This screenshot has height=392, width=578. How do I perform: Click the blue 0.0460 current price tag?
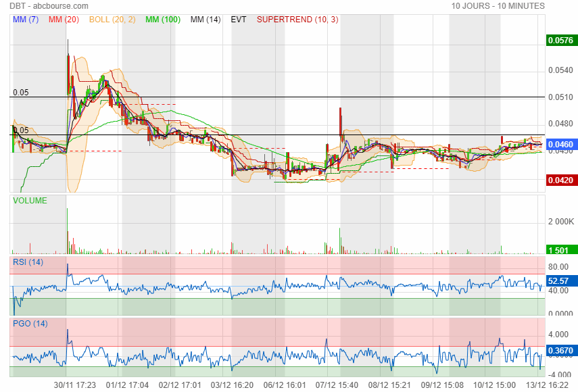point(562,144)
